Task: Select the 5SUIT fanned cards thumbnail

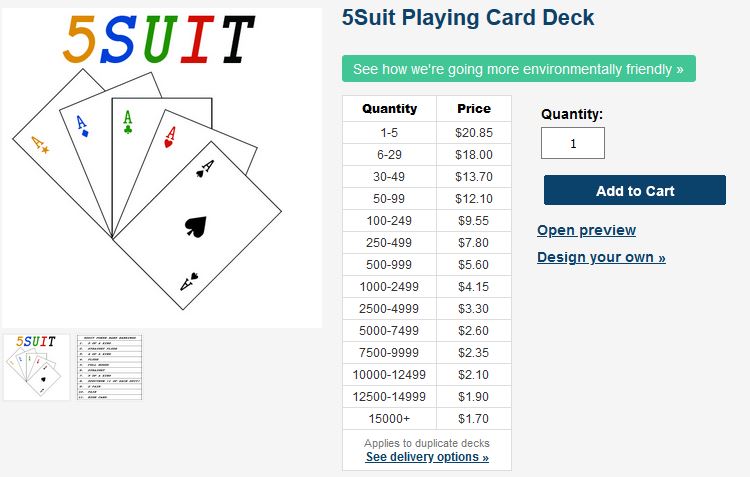Action: pos(36,367)
